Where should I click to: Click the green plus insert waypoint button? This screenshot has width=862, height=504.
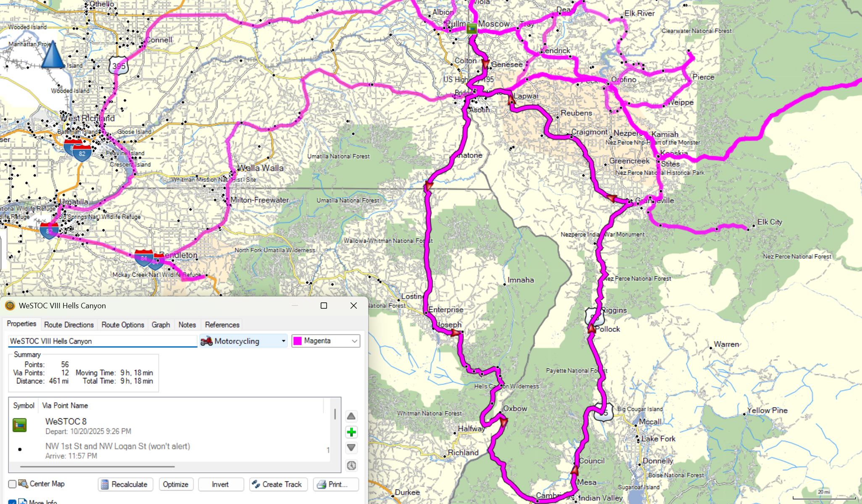351,432
